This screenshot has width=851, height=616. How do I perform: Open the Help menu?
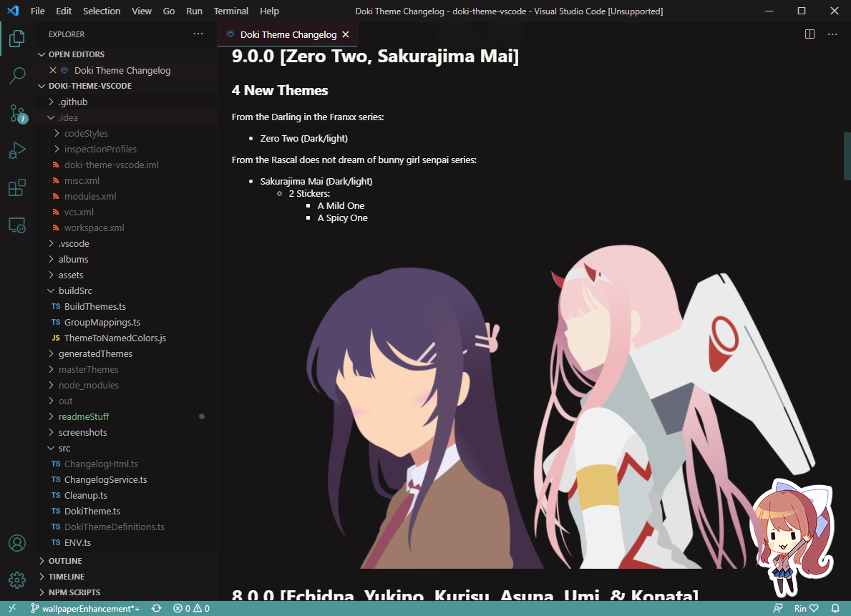point(269,11)
